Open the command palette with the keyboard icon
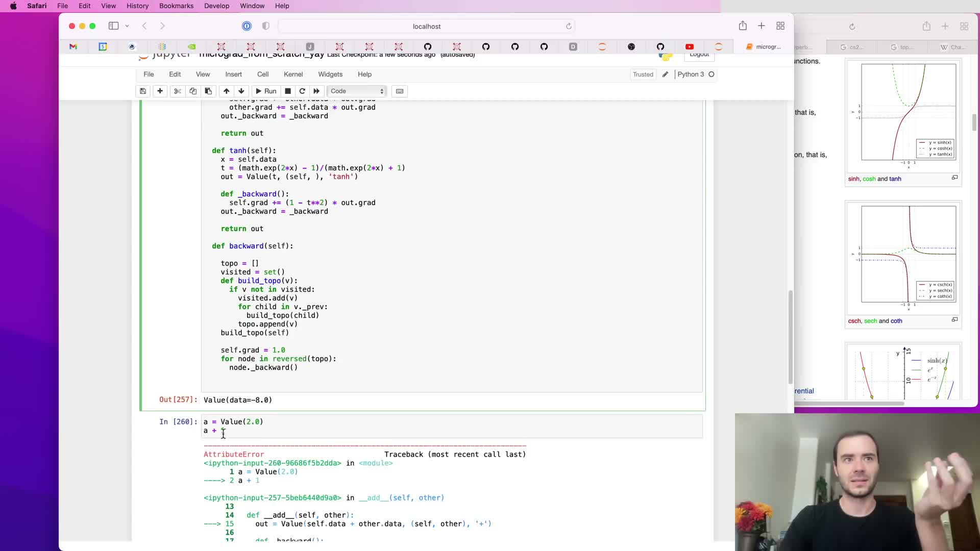 coord(400,91)
